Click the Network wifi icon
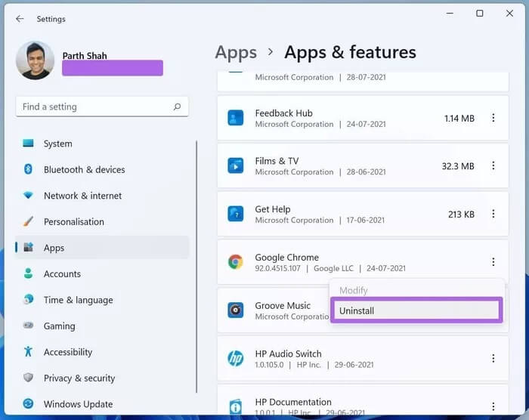 [28, 195]
